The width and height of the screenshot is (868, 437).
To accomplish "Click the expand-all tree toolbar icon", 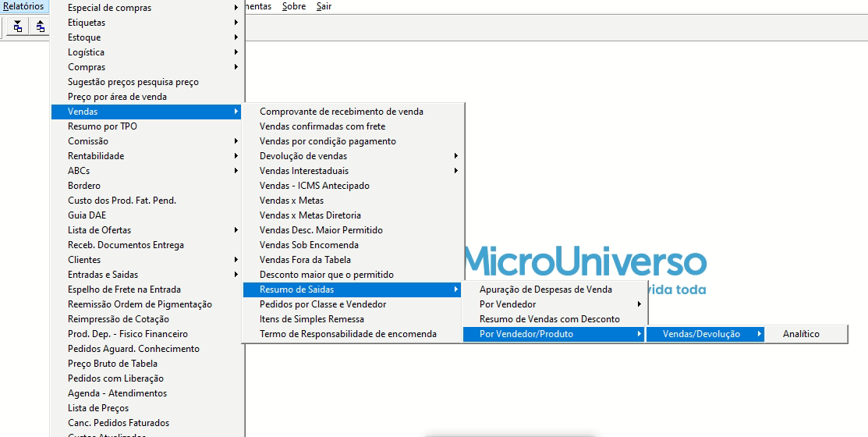I will [x=18, y=26].
